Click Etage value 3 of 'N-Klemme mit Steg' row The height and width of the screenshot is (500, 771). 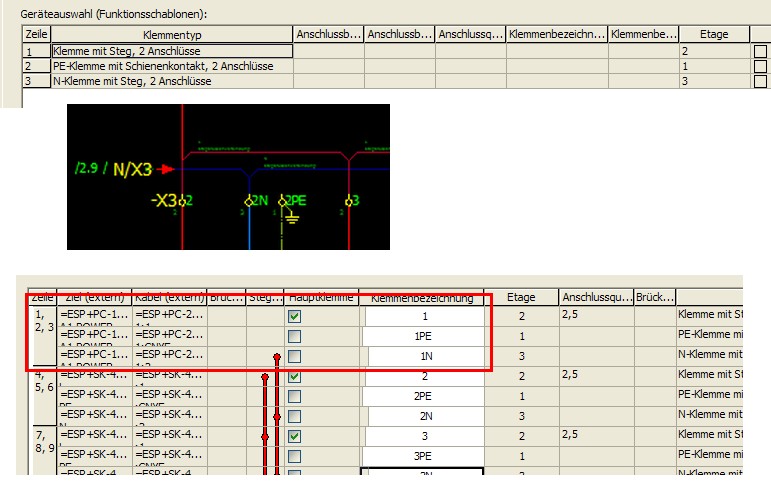714,81
